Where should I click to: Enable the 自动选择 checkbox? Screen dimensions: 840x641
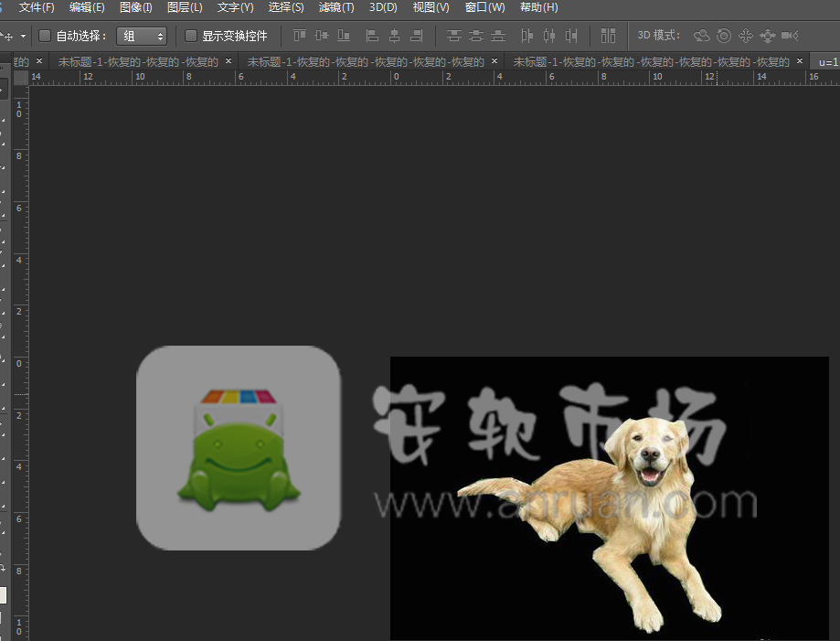45,36
